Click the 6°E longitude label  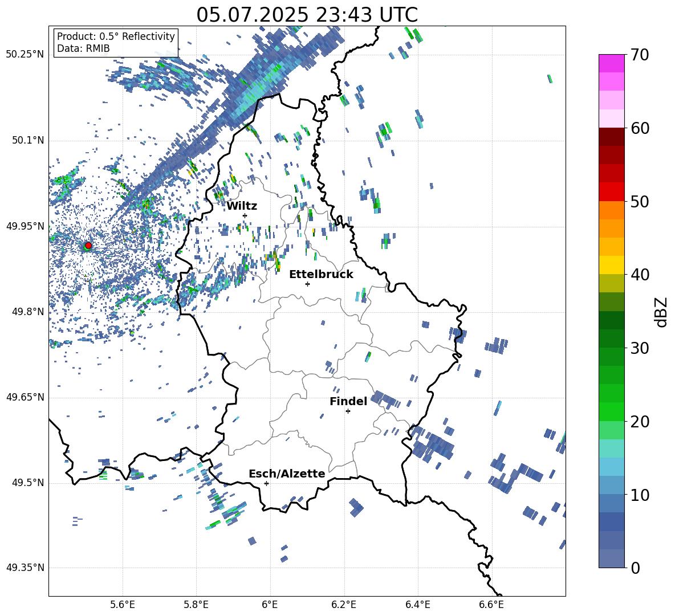pos(270,605)
